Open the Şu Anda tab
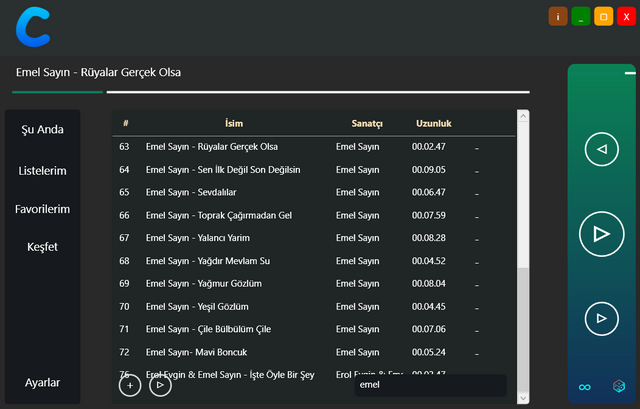Image resolution: width=640 pixels, height=409 pixels. 42,129
